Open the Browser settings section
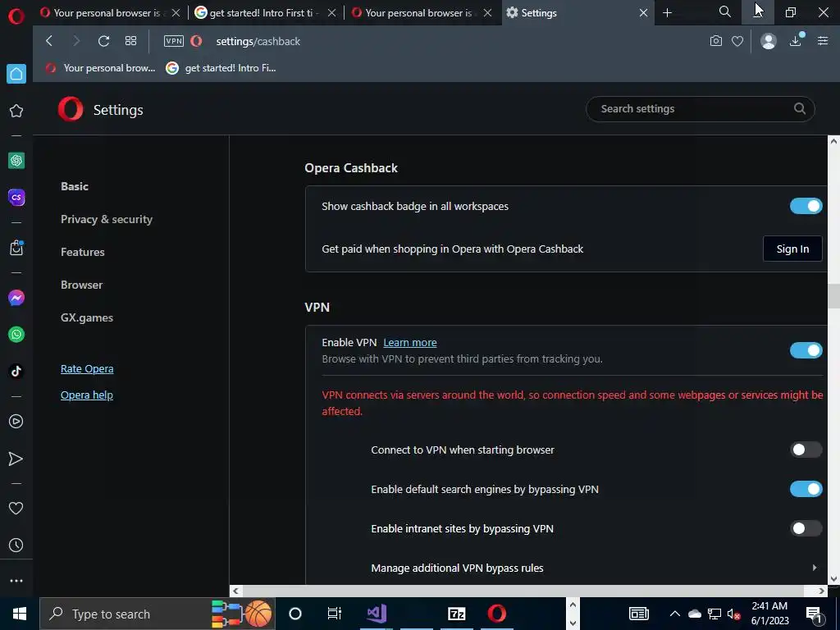The height and width of the screenshot is (630, 840). click(x=81, y=285)
